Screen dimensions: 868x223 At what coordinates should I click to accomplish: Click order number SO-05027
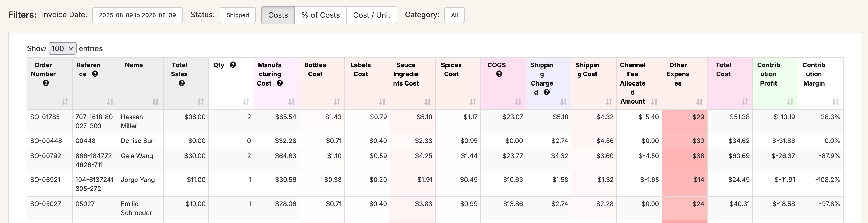tap(45, 204)
